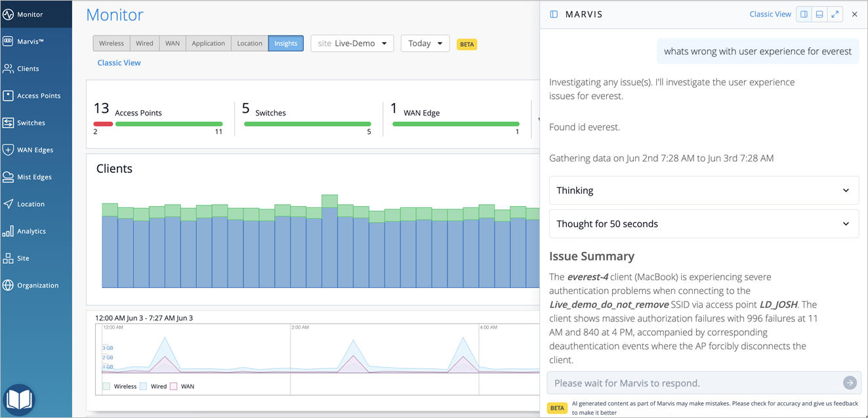This screenshot has width=868, height=418.
Task: Open the site Live-Demo dropdown
Action: coord(352,43)
